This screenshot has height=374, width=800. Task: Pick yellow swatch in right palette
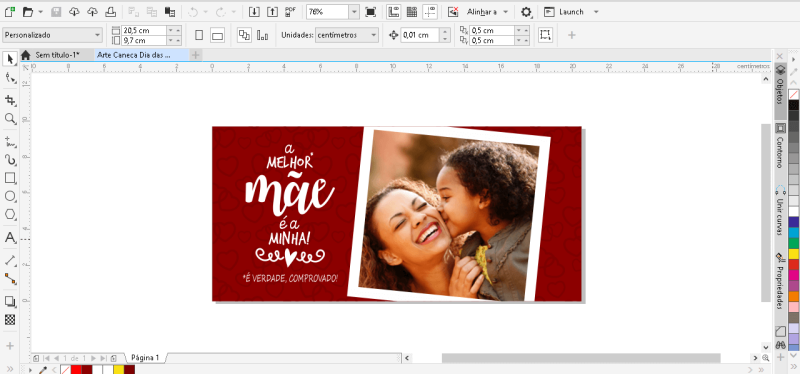click(x=793, y=254)
